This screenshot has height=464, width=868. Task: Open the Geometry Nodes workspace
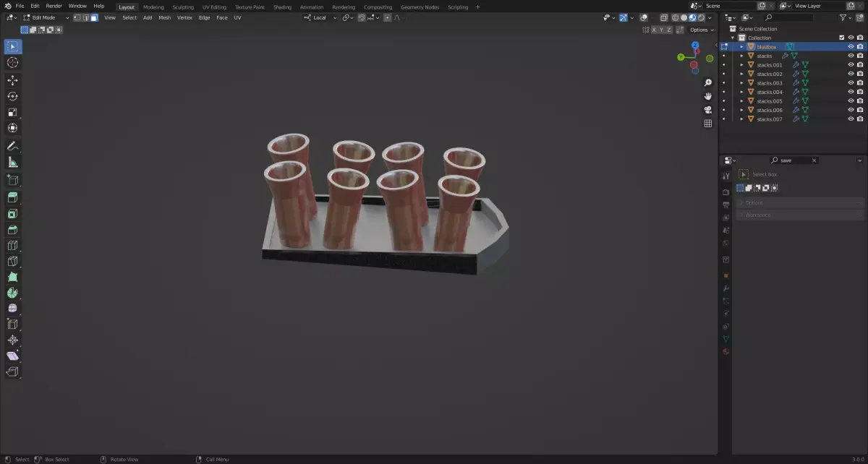pos(420,7)
